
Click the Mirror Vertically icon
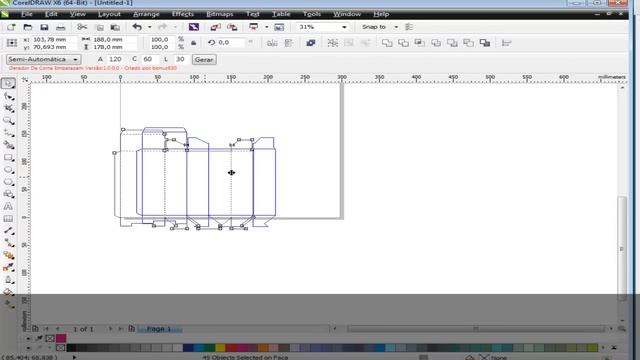pos(289,43)
